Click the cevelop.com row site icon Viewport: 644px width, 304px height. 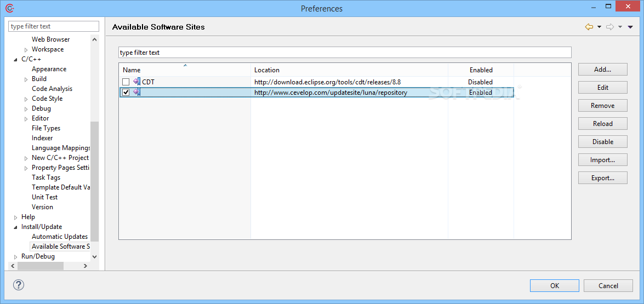coord(137,93)
